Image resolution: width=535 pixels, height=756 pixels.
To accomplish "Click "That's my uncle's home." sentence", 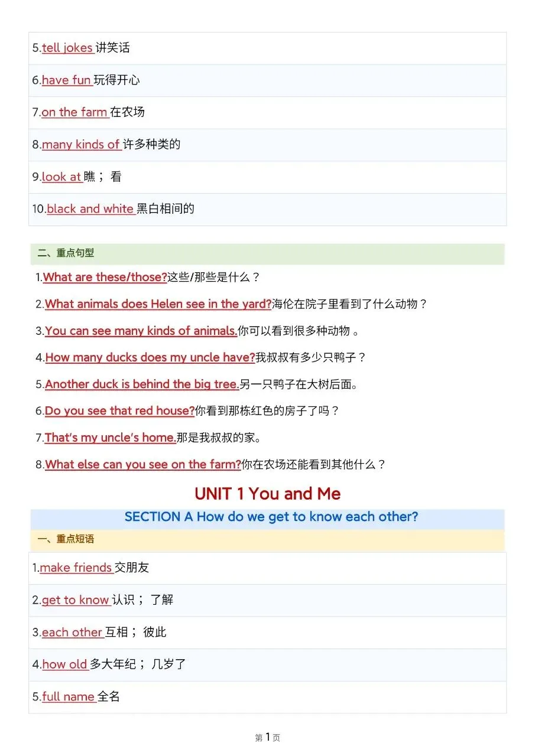I will 110,438.
